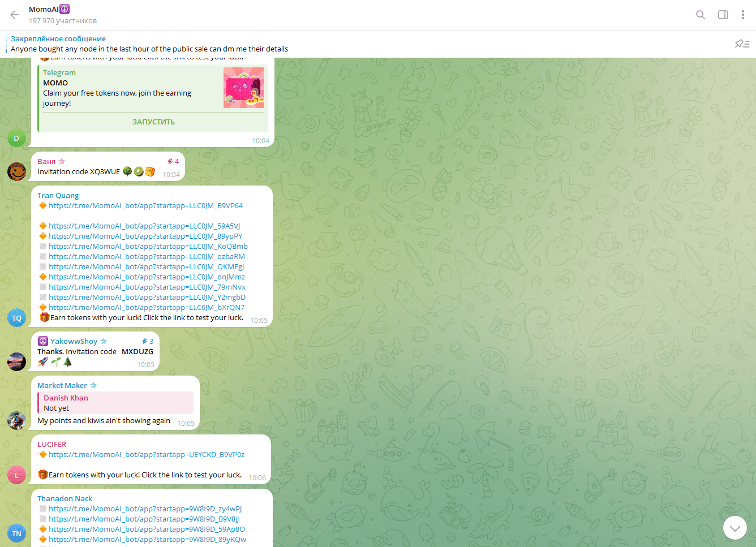Open link ending LLC0JM_dnJMmz

147,277
